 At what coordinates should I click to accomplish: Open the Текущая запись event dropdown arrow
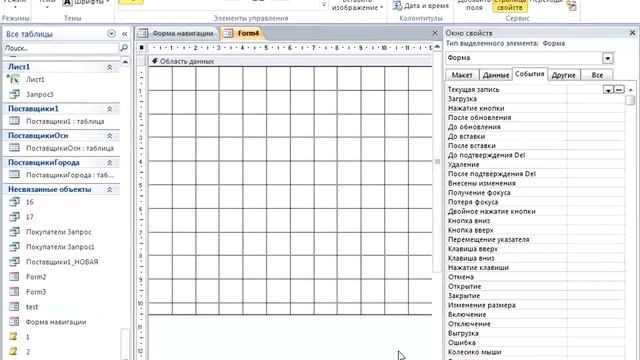pyautogui.click(x=608, y=89)
